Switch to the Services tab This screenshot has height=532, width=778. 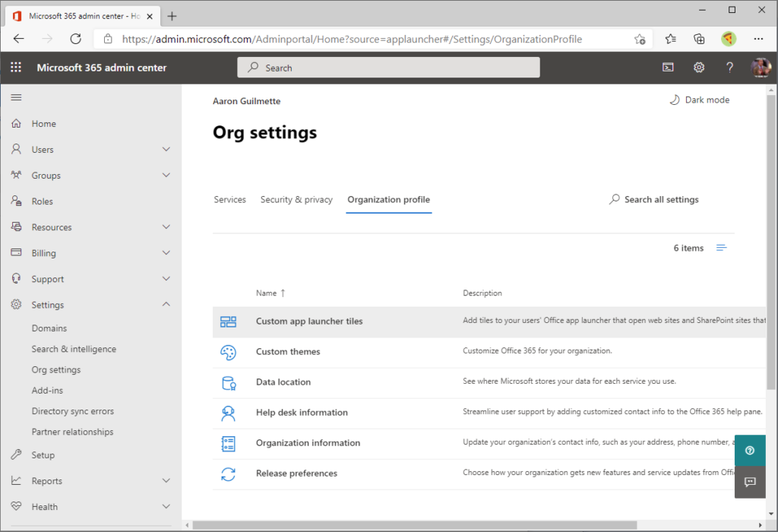click(229, 199)
